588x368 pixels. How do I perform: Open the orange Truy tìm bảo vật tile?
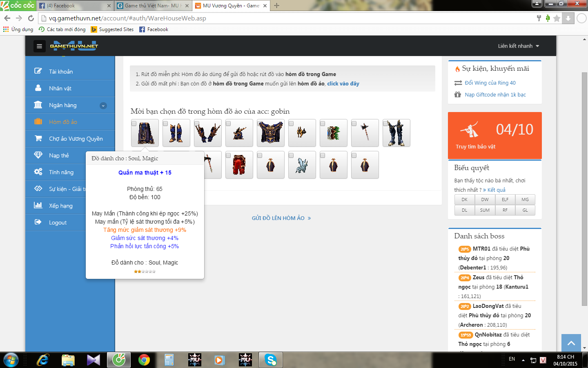click(495, 135)
